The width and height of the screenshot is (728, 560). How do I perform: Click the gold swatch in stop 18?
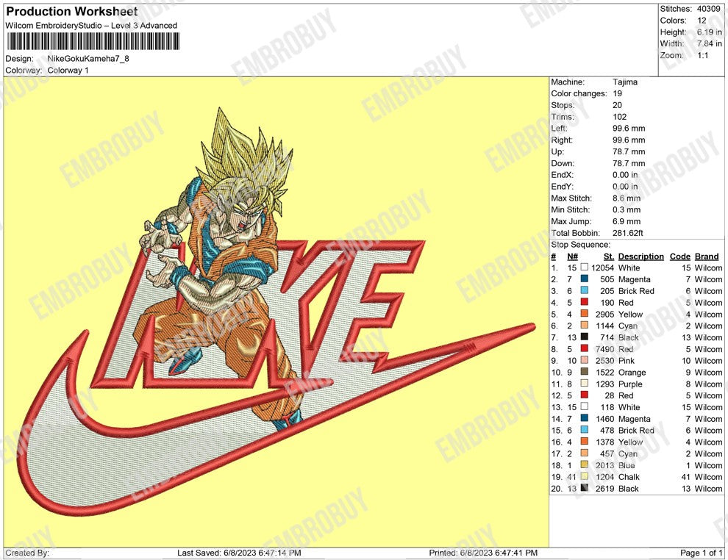pyautogui.click(x=584, y=464)
